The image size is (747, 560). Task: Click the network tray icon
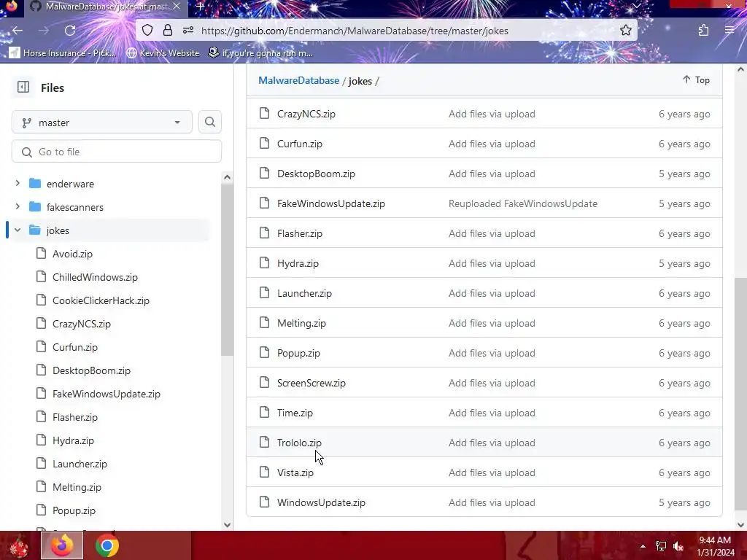[661, 546]
